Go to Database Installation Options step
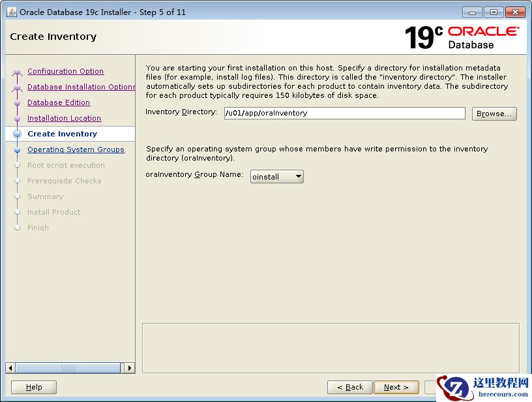The image size is (532, 402). point(81,87)
